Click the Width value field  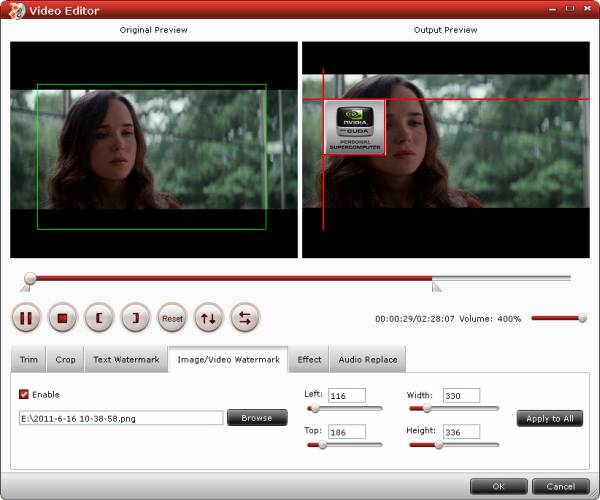pos(461,396)
